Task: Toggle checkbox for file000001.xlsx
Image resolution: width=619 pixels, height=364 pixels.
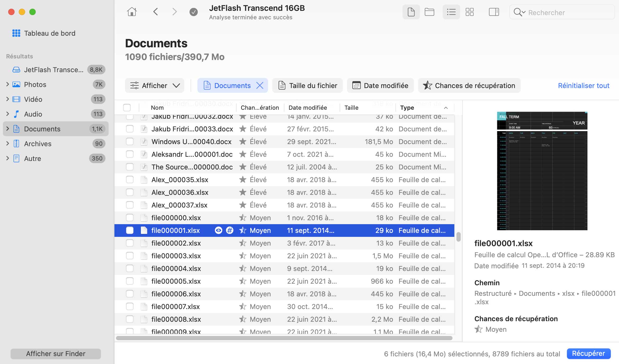Action: (129, 230)
